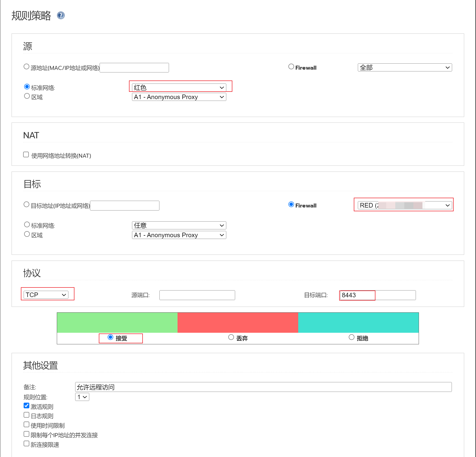Click the 源端口 input field

[197, 295]
